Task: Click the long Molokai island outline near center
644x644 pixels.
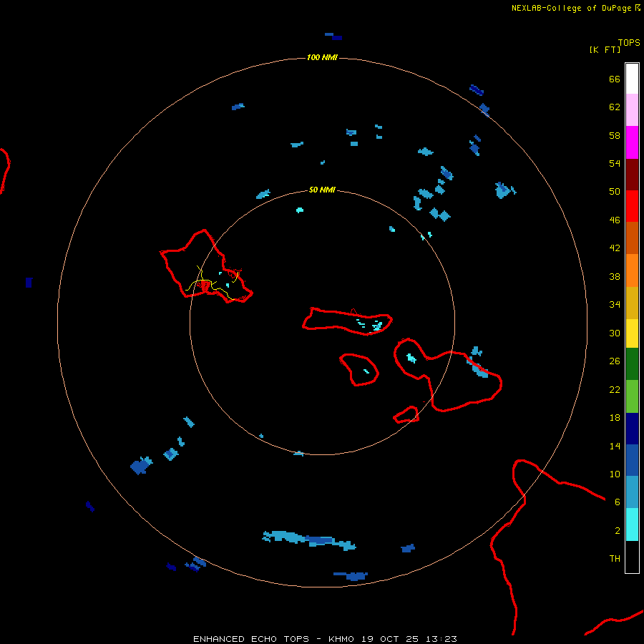Action: click(x=348, y=321)
